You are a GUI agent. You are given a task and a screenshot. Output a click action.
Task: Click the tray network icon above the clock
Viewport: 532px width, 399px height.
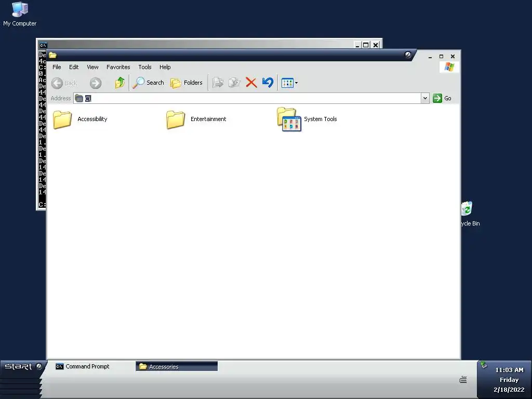click(484, 365)
